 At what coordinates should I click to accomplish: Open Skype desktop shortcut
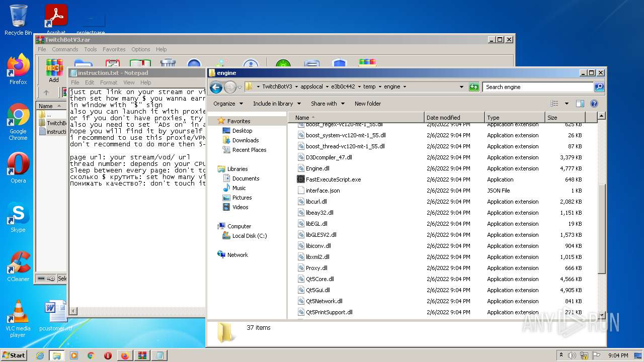tap(18, 217)
